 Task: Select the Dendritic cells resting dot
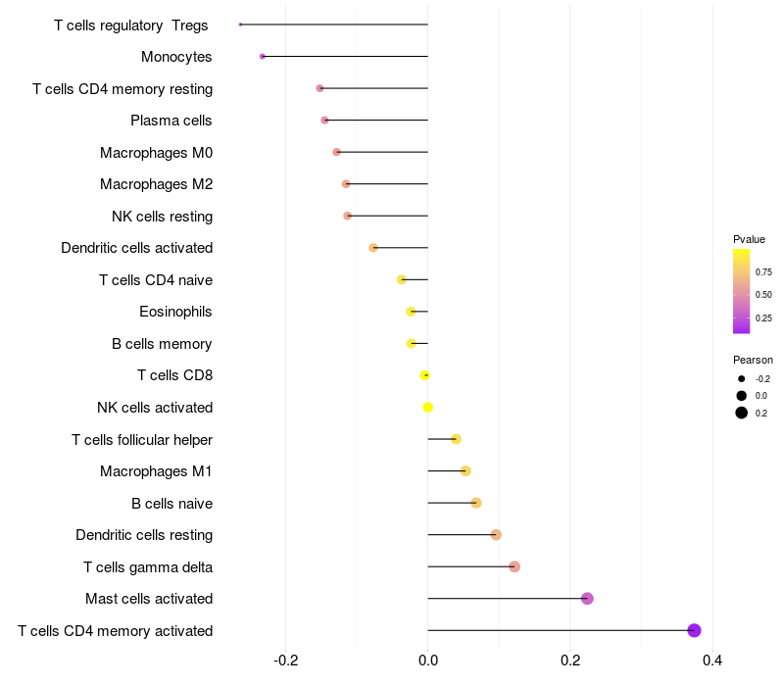pyautogui.click(x=496, y=535)
